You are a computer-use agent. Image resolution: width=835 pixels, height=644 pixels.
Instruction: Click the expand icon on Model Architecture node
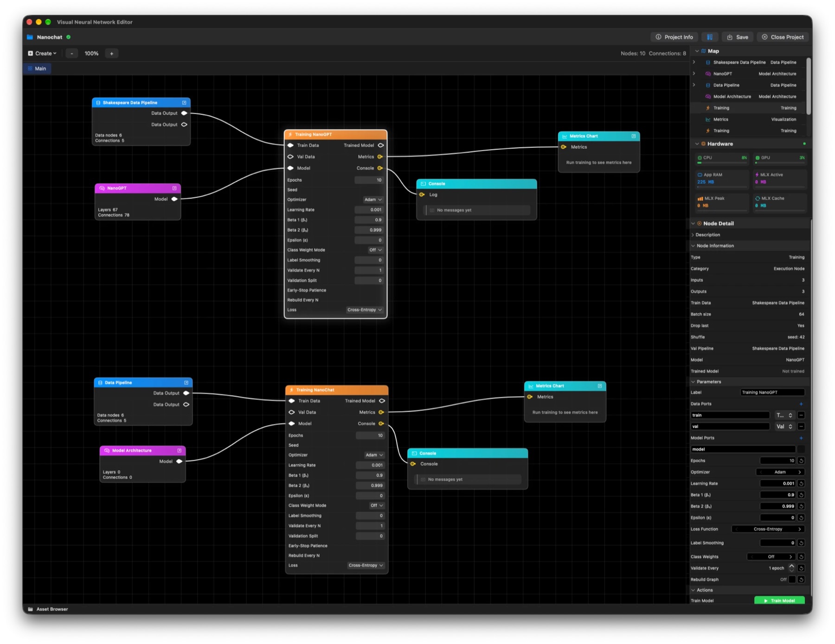179,451
